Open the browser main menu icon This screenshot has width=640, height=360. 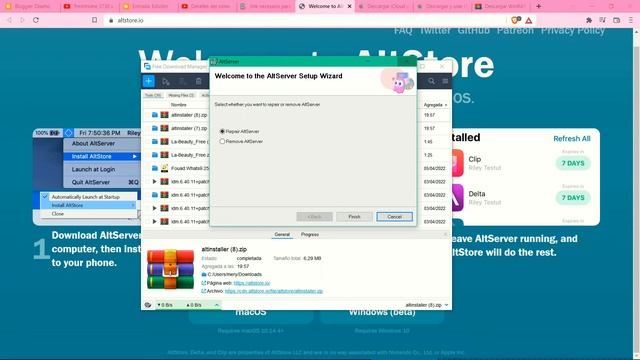coord(631,20)
